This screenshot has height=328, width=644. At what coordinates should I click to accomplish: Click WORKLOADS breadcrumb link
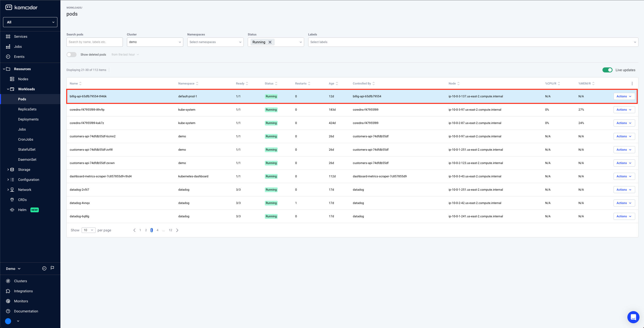click(x=74, y=8)
